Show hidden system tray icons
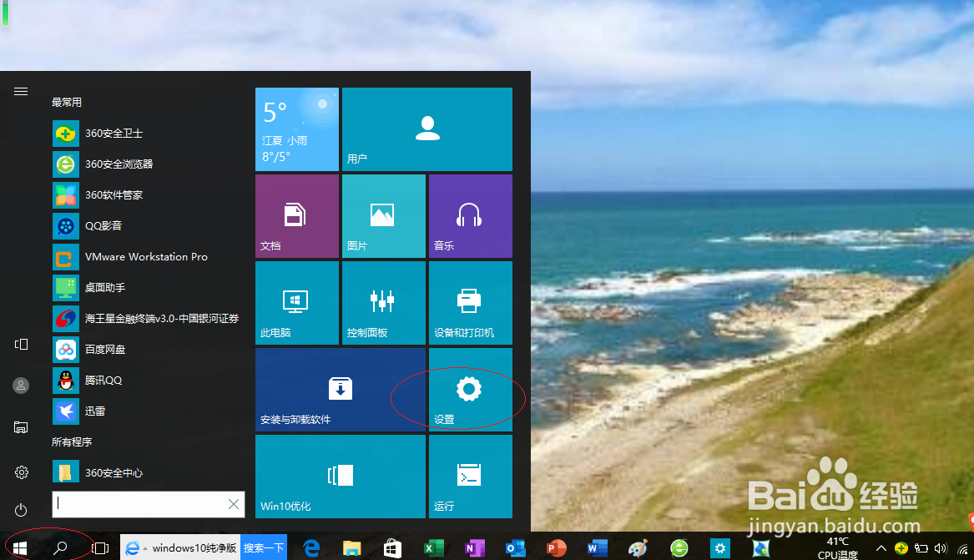 881,548
